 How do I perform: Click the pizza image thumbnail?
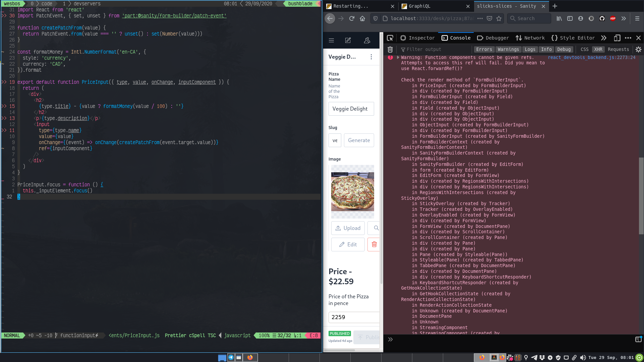coord(352,191)
